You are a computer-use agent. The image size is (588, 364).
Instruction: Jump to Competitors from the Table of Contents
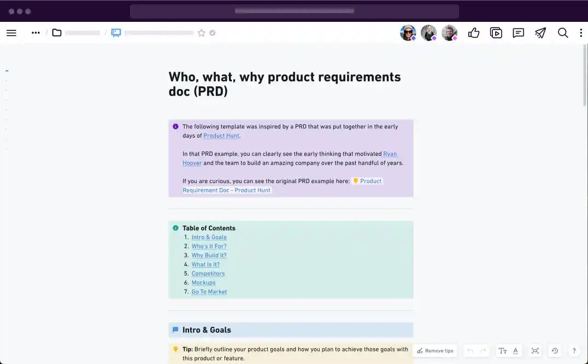point(208,273)
